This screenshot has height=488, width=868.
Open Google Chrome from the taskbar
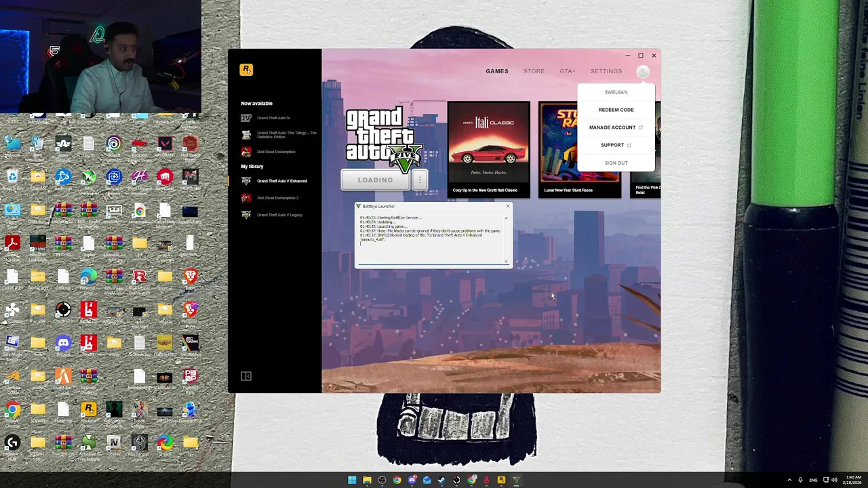(x=397, y=480)
